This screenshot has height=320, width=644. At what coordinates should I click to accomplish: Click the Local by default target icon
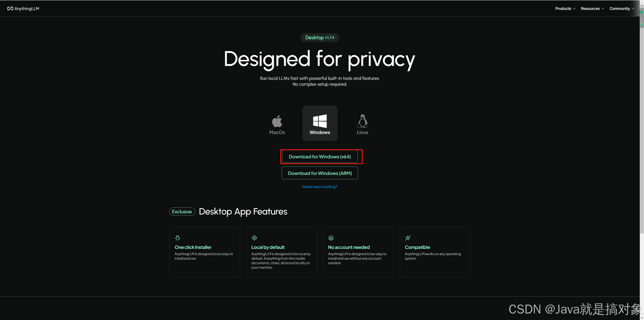click(254, 238)
